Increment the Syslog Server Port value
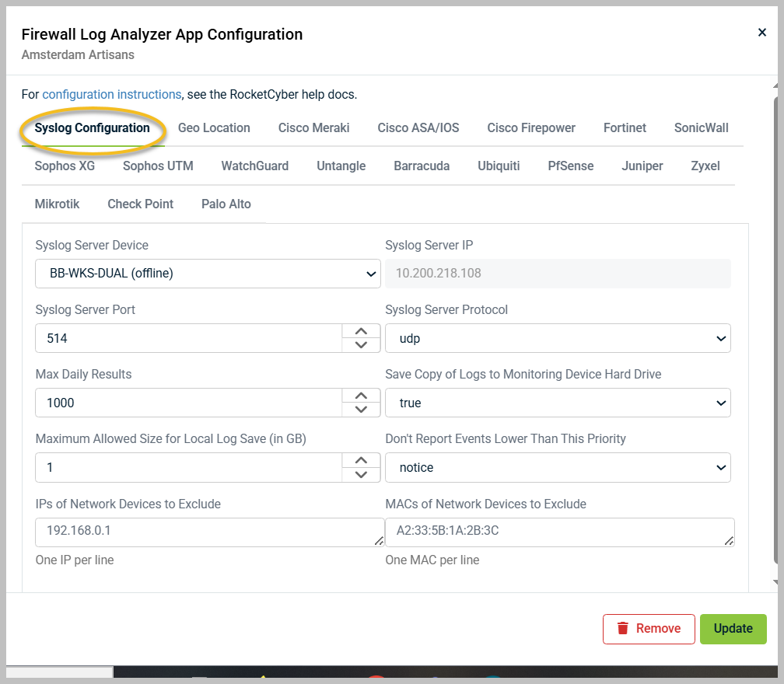This screenshot has width=784, height=684. (x=361, y=331)
